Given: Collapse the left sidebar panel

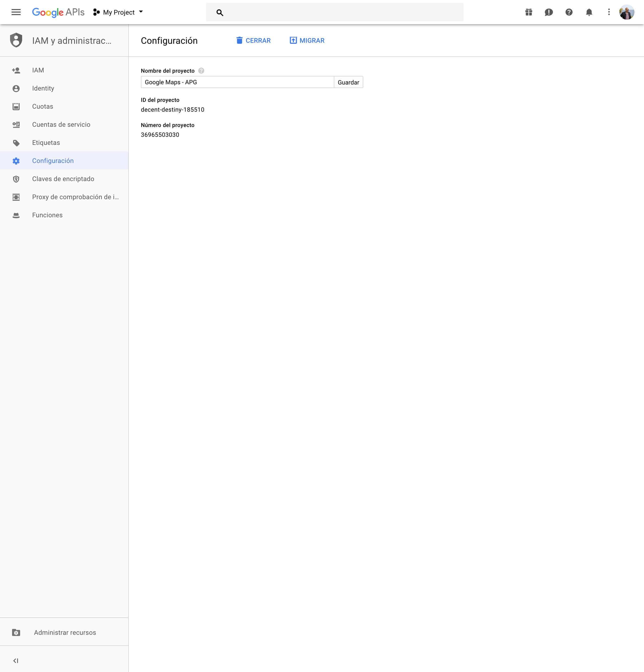Looking at the screenshot, I should [16, 661].
